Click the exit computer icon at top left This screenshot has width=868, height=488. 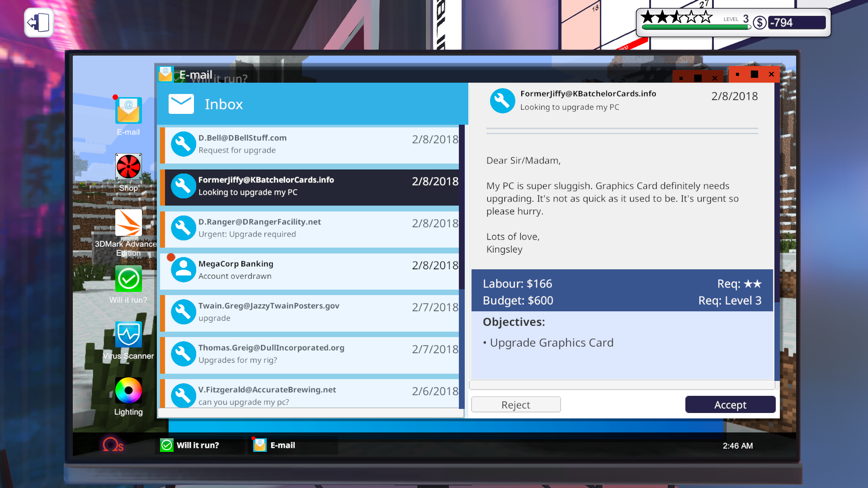click(39, 23)
